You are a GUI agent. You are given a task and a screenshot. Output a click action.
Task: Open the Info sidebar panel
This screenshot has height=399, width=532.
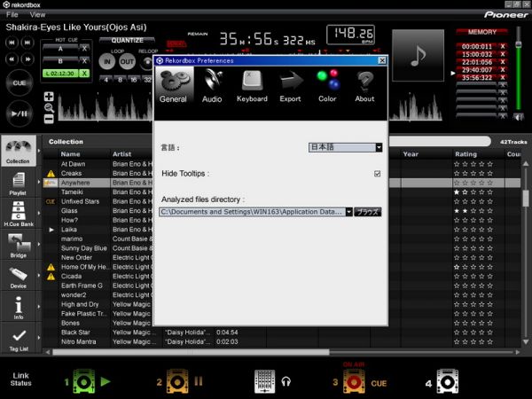(x=19, y=307)
